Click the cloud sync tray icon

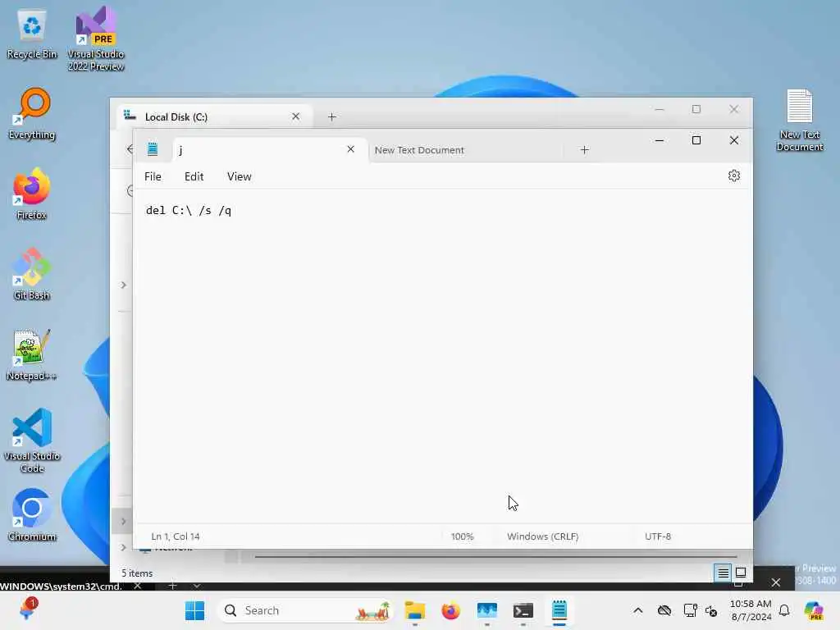coord(664,610)
